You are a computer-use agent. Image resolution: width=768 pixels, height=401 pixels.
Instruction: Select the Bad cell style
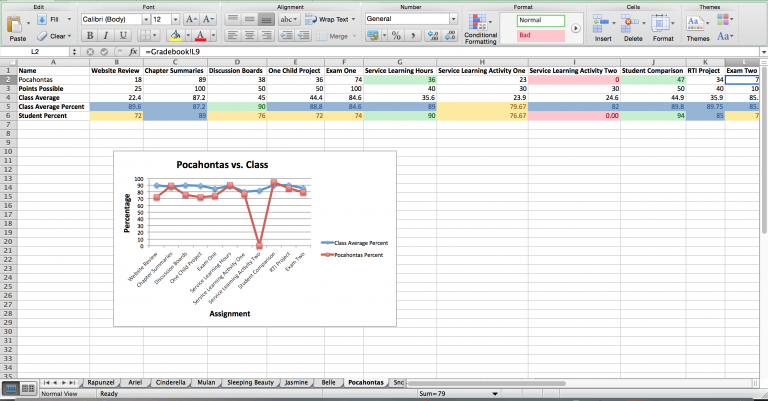tap(540, 35)
